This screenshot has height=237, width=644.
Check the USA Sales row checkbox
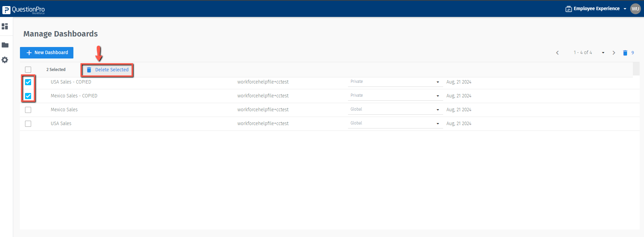click(28, 124)
